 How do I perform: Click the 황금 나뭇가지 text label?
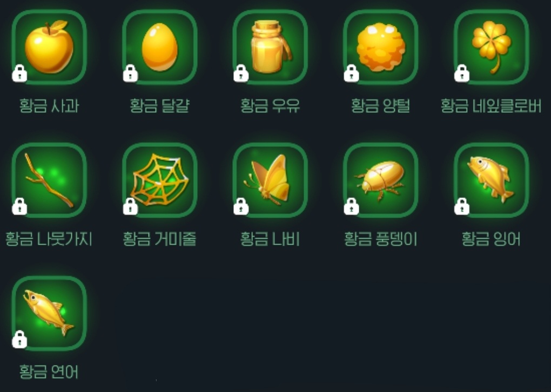(49, 239)
